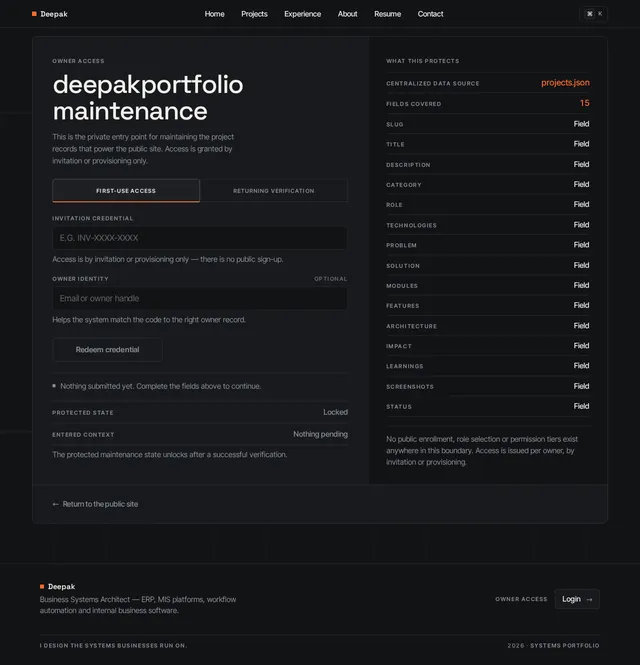Viewport: 640px width, 665px height.
Task: Open the Home navigation item
Action: click(215, 14)
